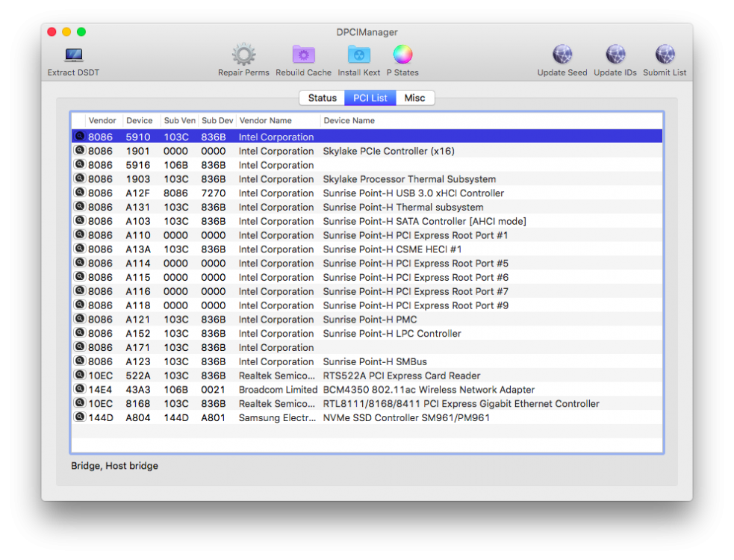Click magnifier icon on device A110 row
The image size is (734, 560).
pos(80,234)
